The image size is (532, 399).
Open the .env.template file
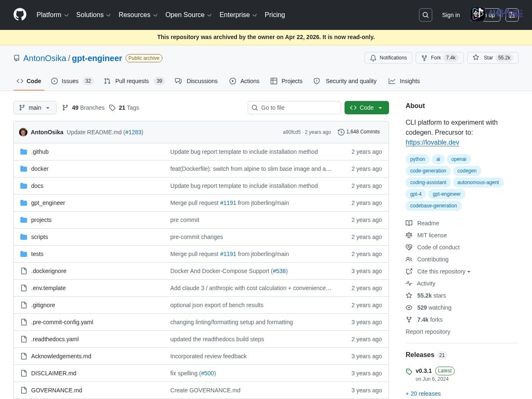[x=48, y=288]
